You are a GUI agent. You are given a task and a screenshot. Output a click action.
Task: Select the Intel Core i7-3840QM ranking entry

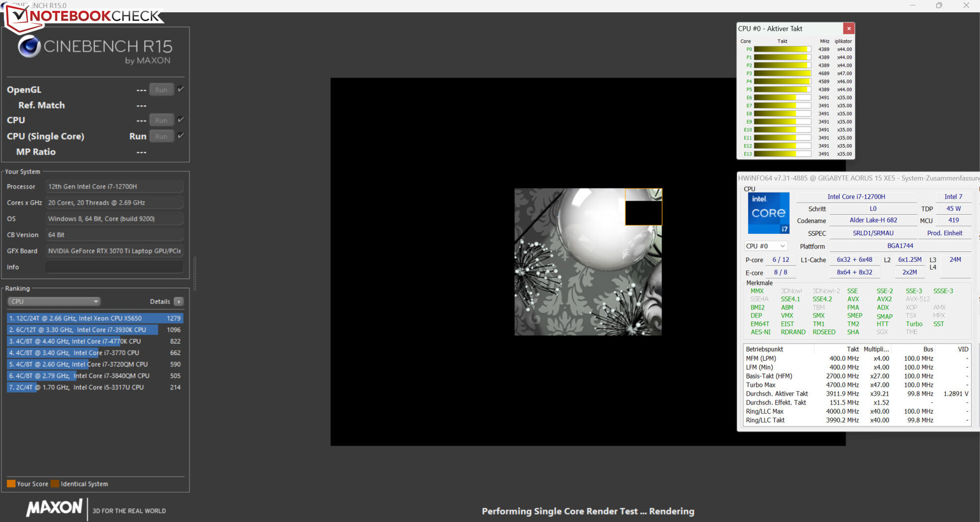pos(95,376)
